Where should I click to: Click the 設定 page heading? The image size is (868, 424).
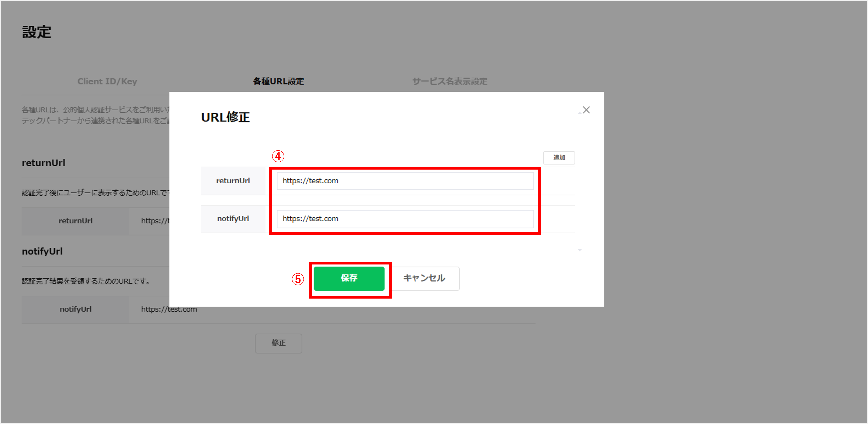[x=36, y=32]
